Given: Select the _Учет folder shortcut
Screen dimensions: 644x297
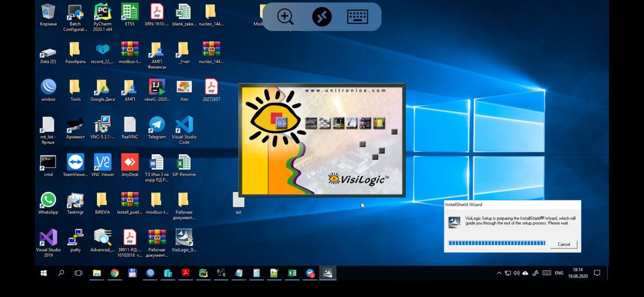Looking at the screenshot, I should [x=184, y=53].
